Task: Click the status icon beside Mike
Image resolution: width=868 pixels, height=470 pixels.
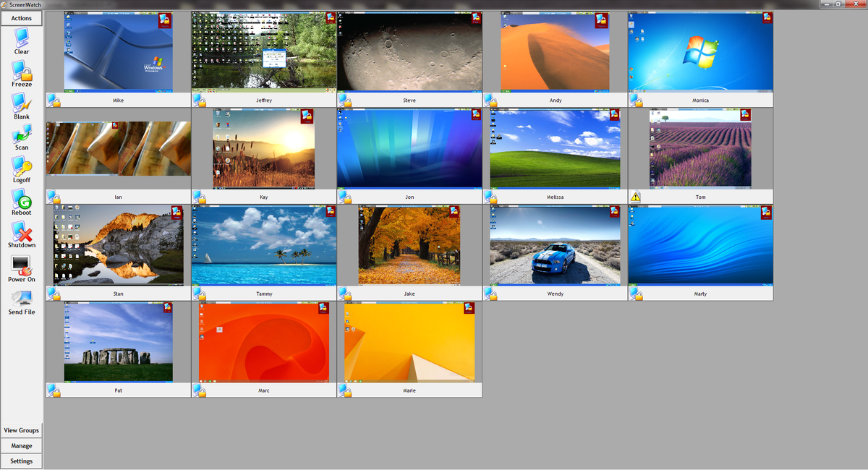Action: tap(54, 101)
